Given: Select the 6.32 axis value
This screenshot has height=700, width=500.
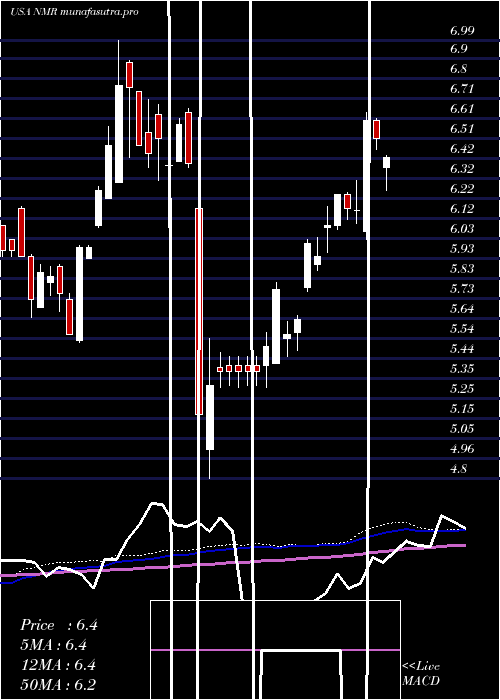Looking at the screenshot, I should tap(462, 169).
